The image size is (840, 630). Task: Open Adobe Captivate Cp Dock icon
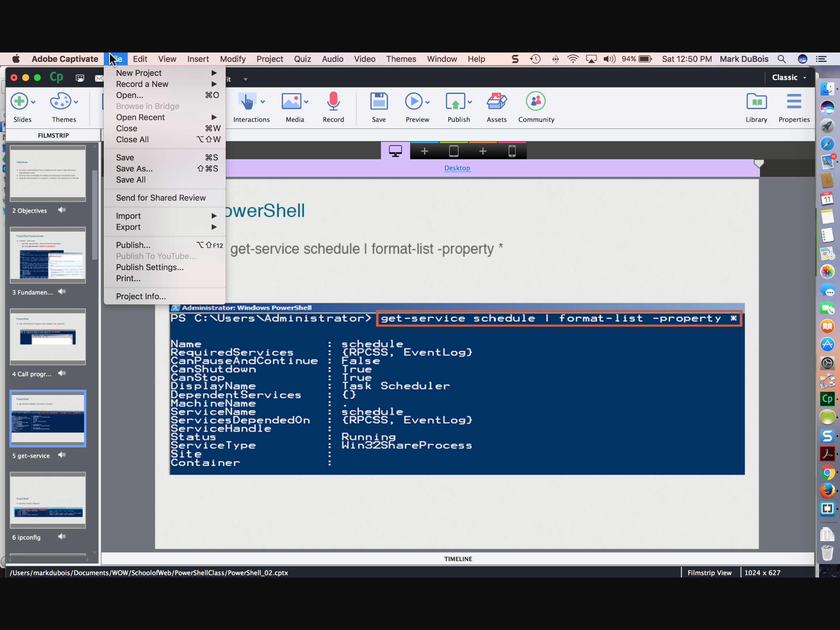coord(827,399)
